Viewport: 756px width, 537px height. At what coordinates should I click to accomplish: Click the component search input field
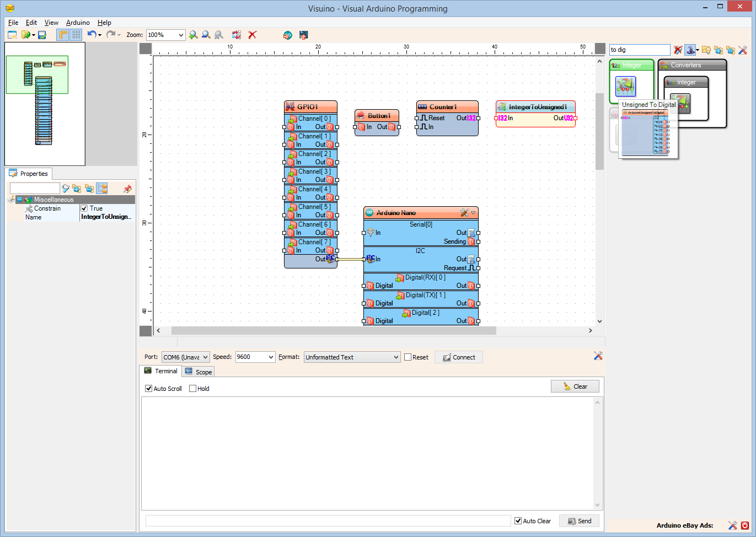(639, 50)
